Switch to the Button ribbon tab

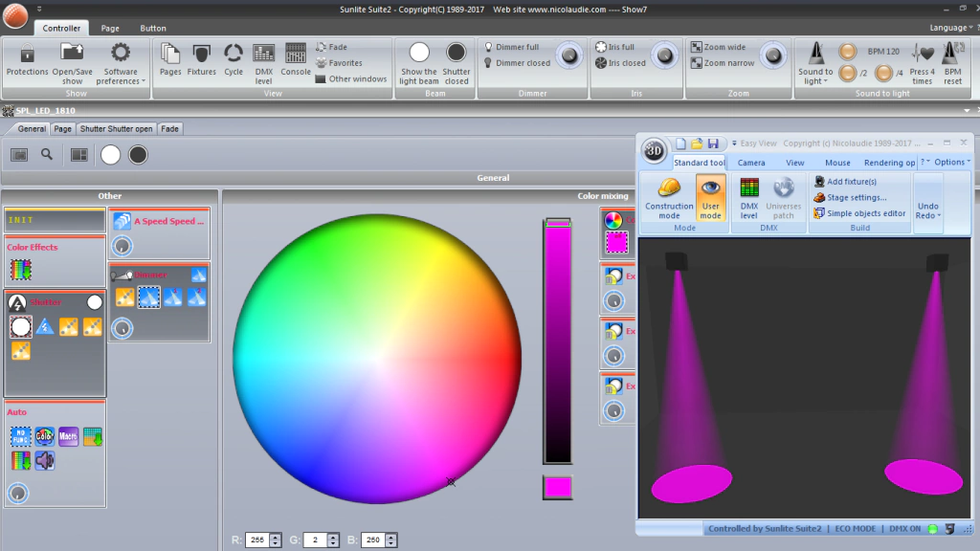click(152, 29)
